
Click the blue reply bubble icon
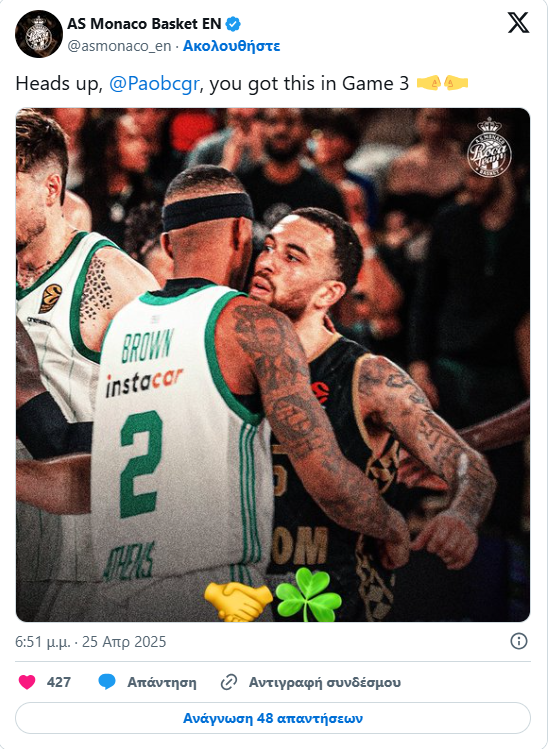(x=107, y=682)
